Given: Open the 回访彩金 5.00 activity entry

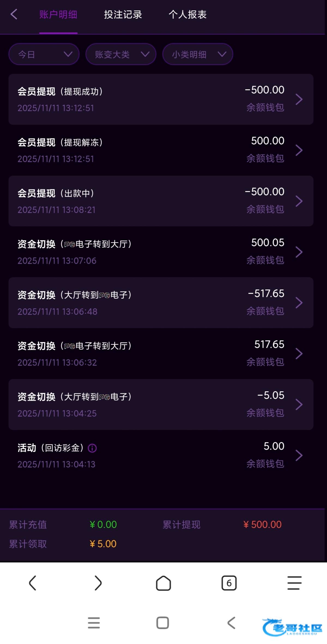Looking at the screenshot, I should [x=161, y=455].
